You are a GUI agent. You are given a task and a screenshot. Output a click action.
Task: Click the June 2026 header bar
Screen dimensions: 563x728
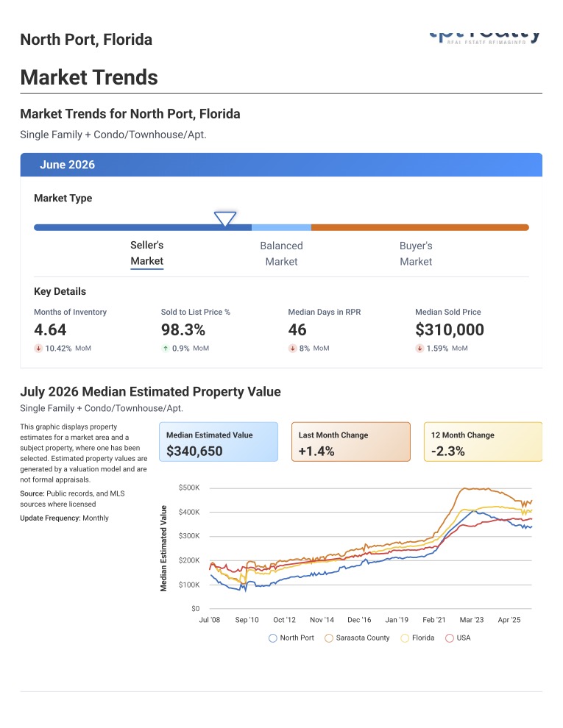(281, 165)
